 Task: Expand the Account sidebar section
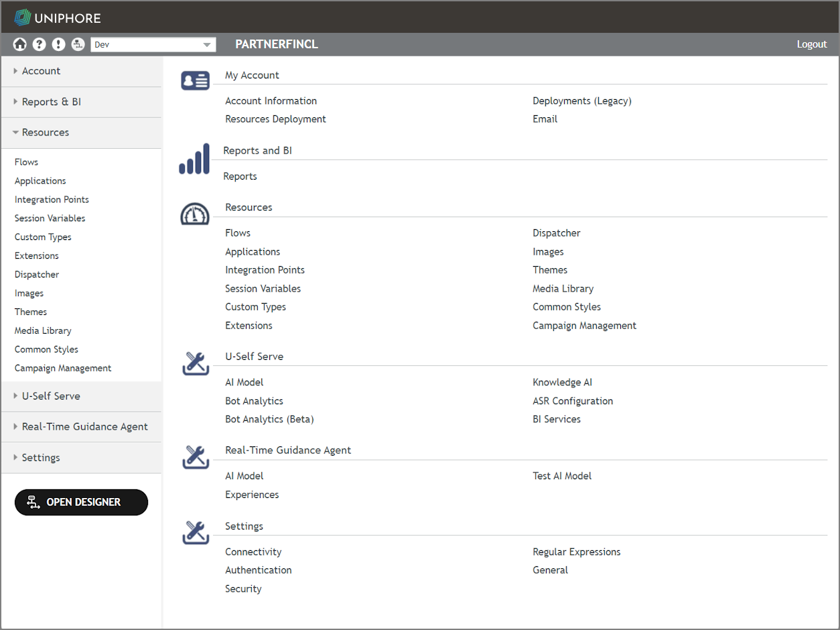(81, 71)
